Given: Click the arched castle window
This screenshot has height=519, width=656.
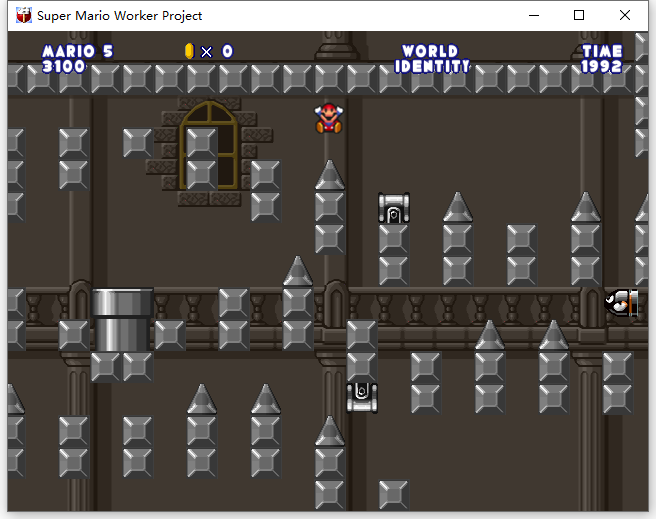Looking at the screenshot, I should [209, 146].
